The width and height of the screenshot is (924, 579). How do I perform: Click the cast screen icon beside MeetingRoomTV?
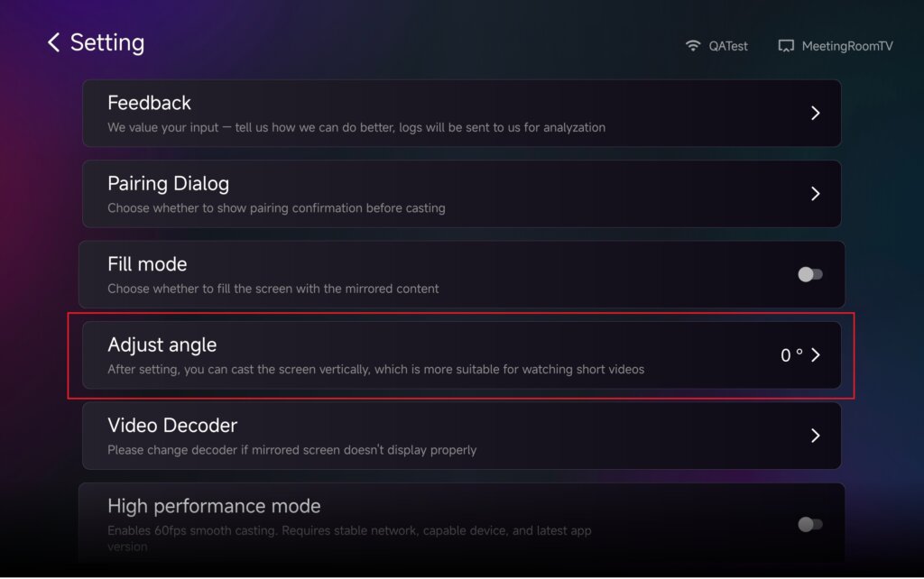click(786, 45)
